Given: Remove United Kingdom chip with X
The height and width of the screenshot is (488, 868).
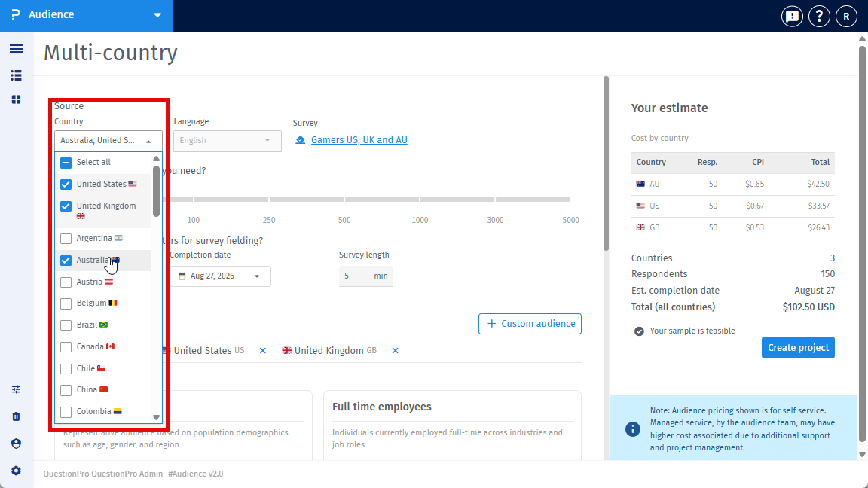Looking at the screenshot, I should pos(396,351).
